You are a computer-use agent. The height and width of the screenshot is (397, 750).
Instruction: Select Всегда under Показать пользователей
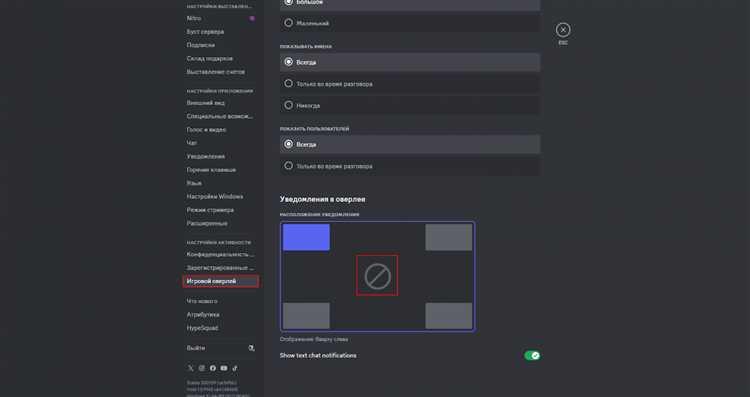point(410,144)
